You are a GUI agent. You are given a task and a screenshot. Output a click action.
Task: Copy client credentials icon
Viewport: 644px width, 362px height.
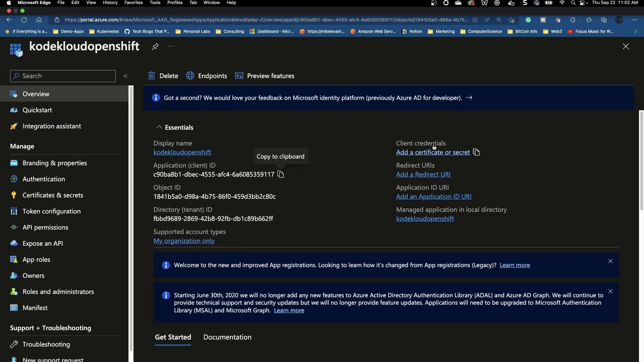point(476,152)
